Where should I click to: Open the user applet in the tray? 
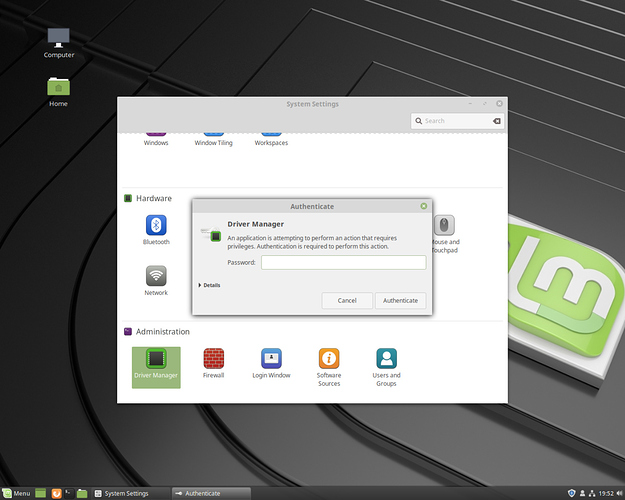coord(582,493)
